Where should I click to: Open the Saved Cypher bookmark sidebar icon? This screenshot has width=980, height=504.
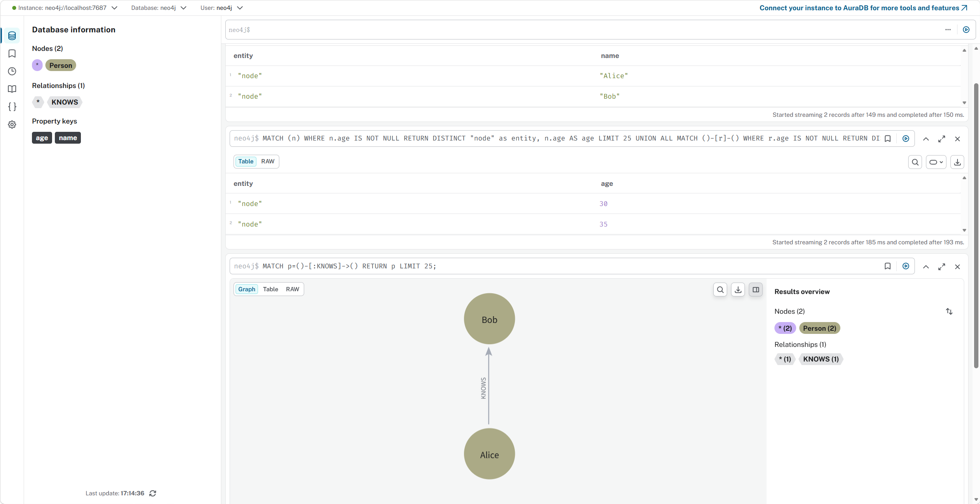[x=12, y=53]
